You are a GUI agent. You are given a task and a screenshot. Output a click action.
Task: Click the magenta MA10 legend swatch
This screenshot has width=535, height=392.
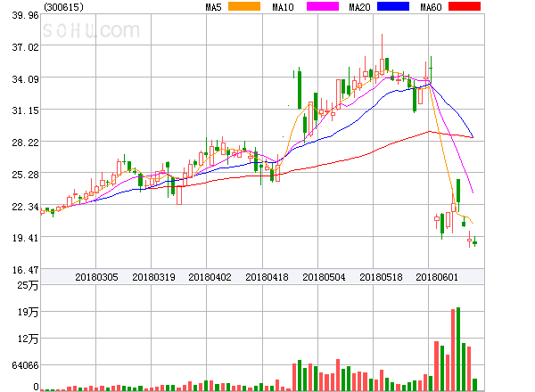pos(323,6)
